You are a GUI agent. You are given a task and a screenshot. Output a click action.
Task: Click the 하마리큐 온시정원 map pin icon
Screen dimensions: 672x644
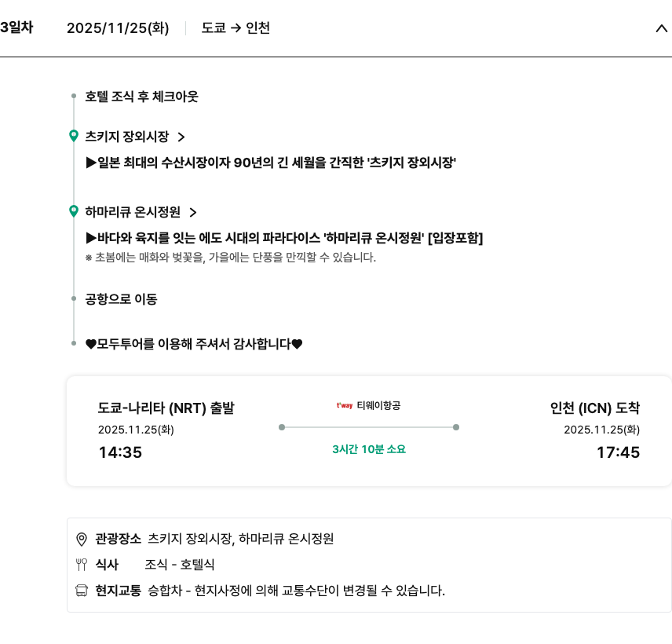pyautogui.click(x=74, y=211)
